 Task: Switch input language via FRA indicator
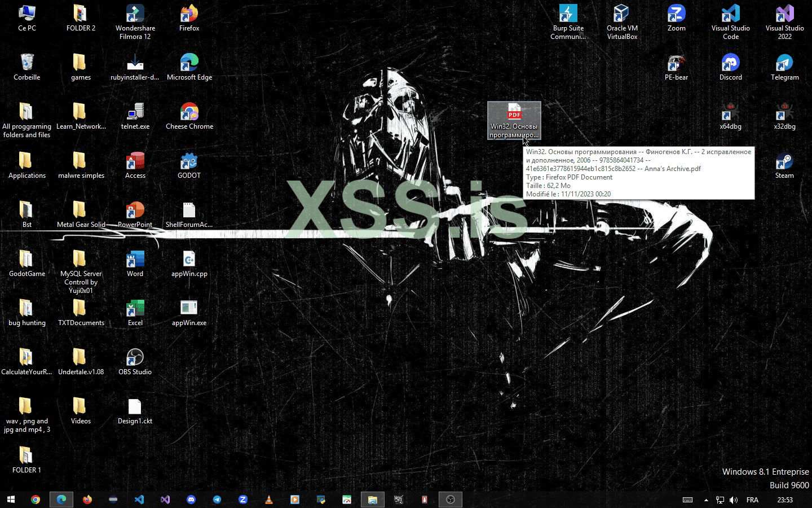point(752,500)
